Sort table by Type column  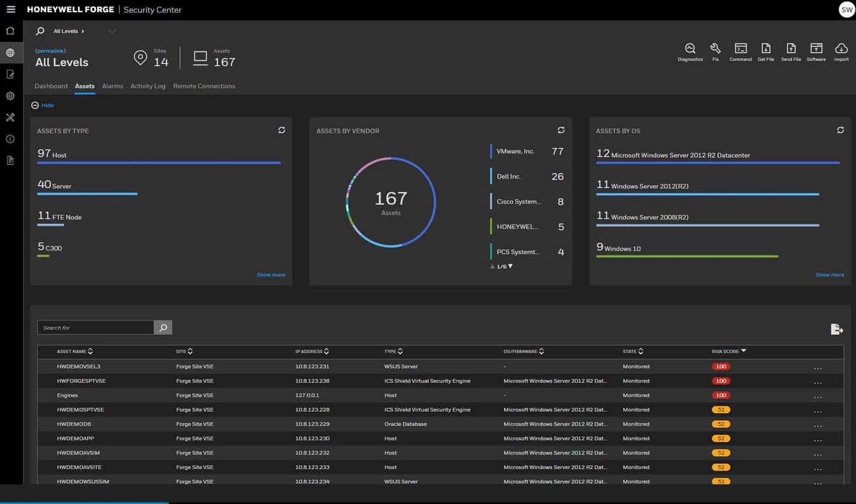click(x=393, y=351)
